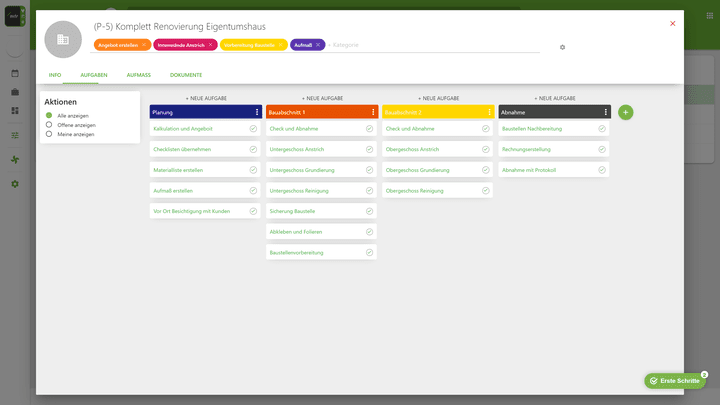This screenshot has height=405, width=720.
Task: Select the Offene anzeigen radio button
Action: (49, 124)
